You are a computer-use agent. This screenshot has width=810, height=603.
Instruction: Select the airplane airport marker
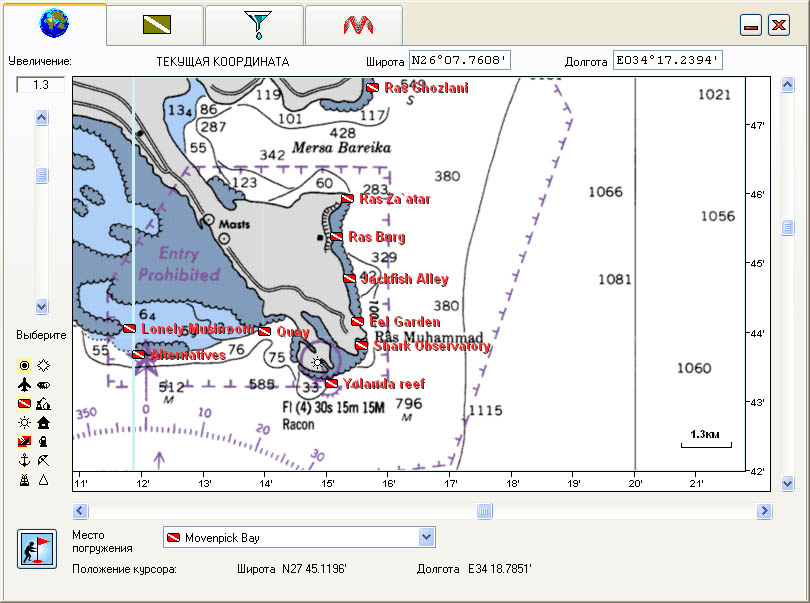tap(24, 384)
